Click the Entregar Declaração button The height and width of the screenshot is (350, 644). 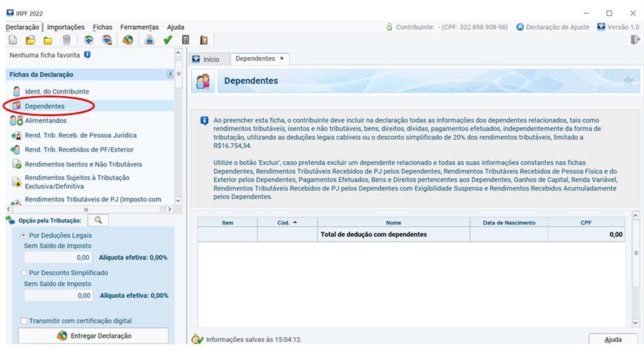click(x=93, y=336)
